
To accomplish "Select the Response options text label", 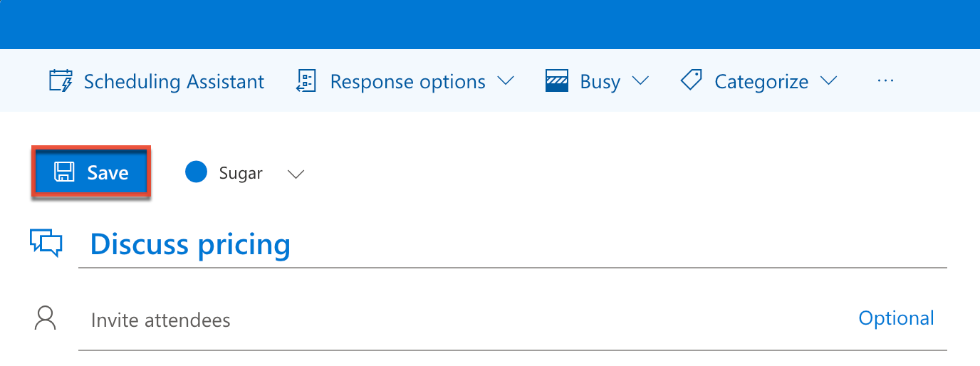I will pyautogui.click(x=407, y=82).
